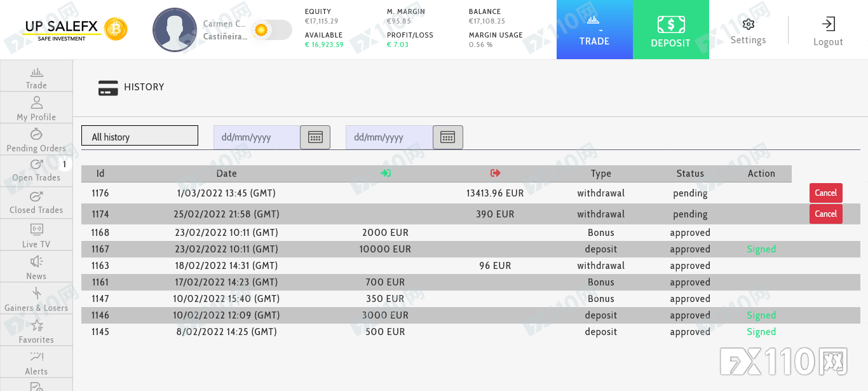The height and width of the screenshot is (391, 868).
Task: Click the blue TRADE button
Action: tap(594, 30)
